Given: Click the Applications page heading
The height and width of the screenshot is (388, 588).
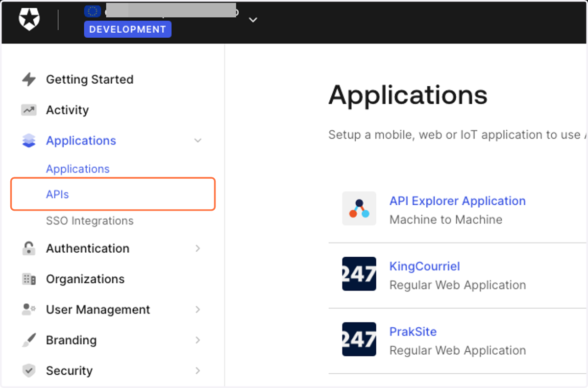Looking at the screenshot, I should click(408, 95).
